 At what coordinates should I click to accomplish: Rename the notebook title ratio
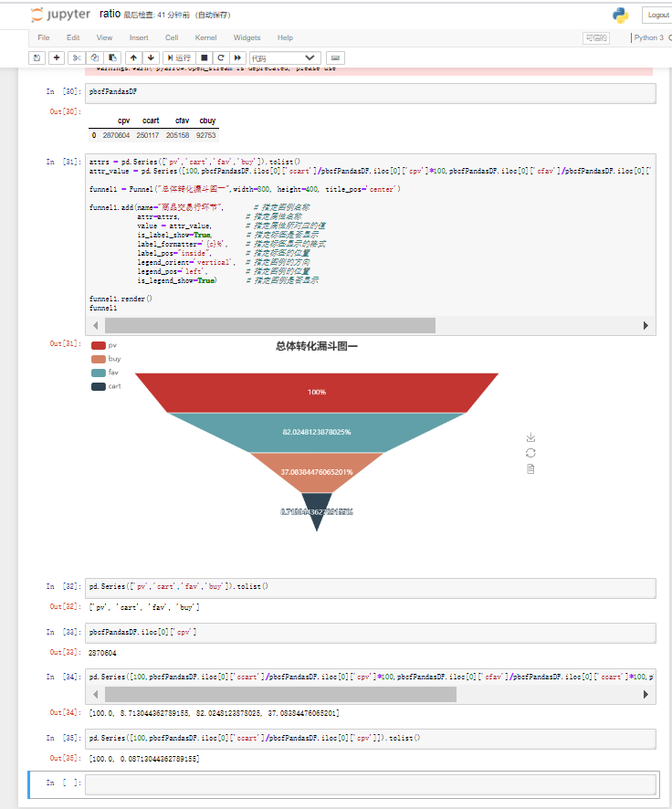(110, 14)
